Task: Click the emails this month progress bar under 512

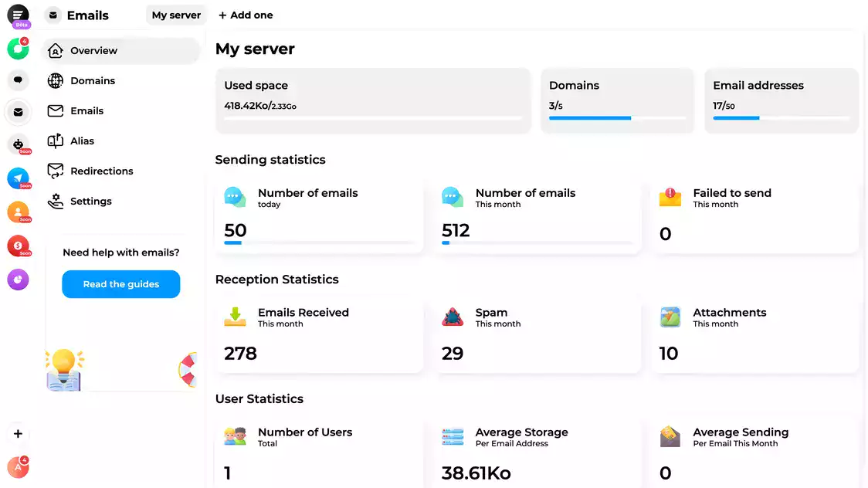Action: (537, 243)
